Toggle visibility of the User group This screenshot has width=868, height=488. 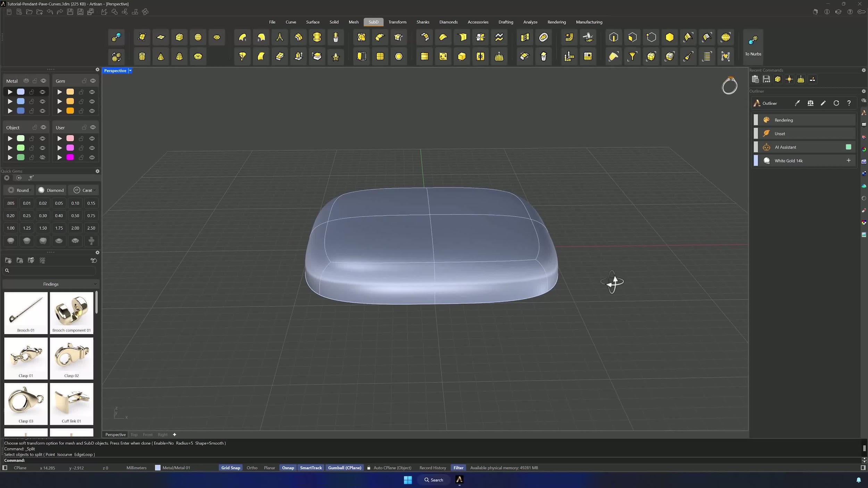[93, 127]
